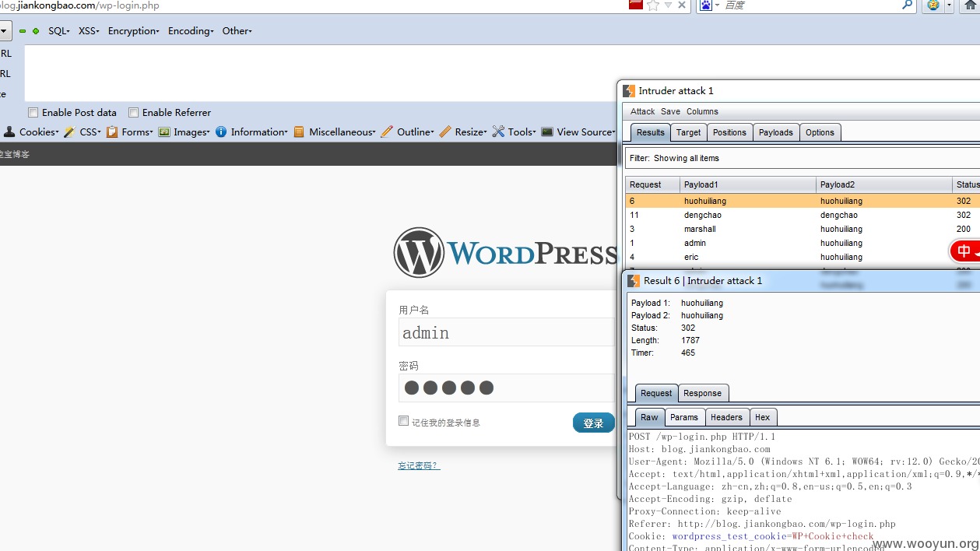Screen dimensions: 980x551
Task: Sort by Payload1 column header
Action: coord(748,184)
